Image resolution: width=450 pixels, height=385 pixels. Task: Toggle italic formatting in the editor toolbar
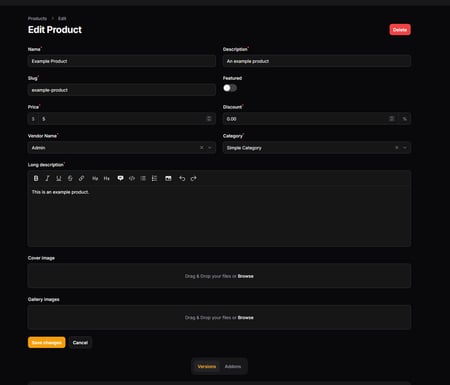point(47,178)
